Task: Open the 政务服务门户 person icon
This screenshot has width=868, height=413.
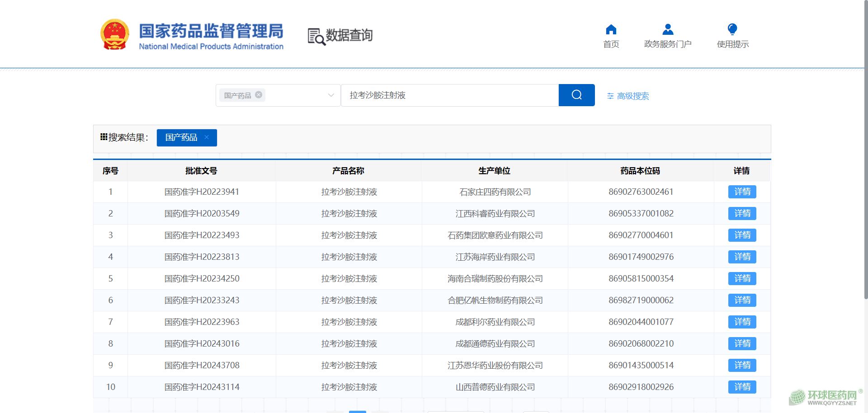Action: tap(667, 30)
